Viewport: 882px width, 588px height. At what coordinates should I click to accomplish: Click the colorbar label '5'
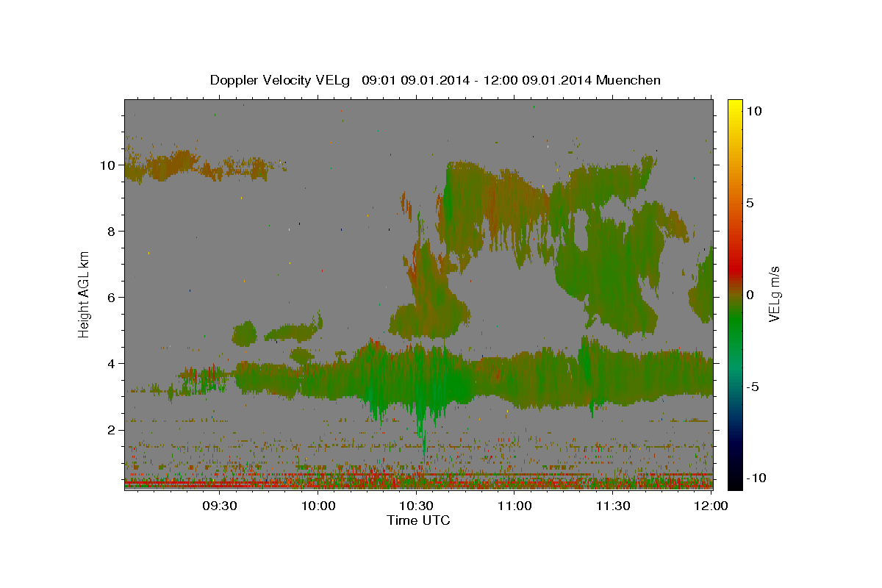[750, 203]
